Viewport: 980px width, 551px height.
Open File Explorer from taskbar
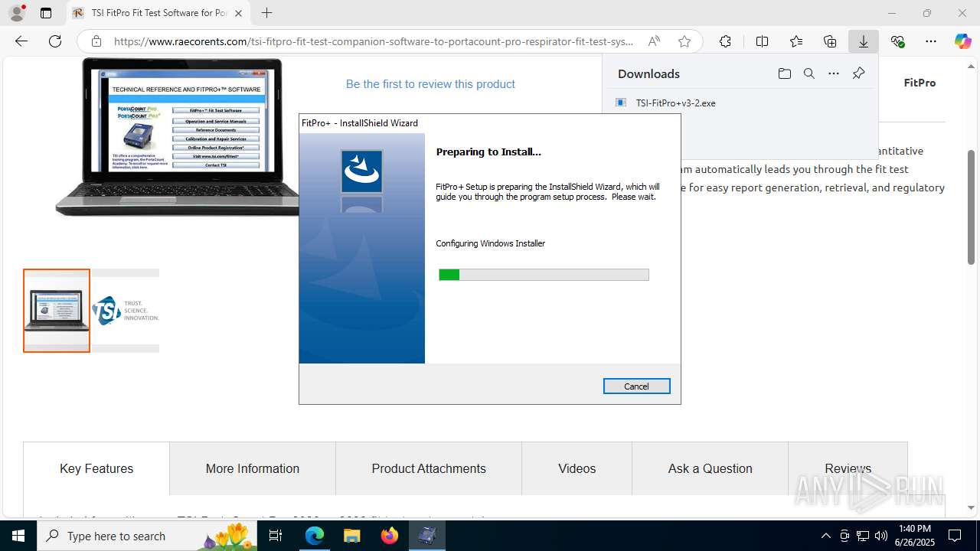(352, 536)
